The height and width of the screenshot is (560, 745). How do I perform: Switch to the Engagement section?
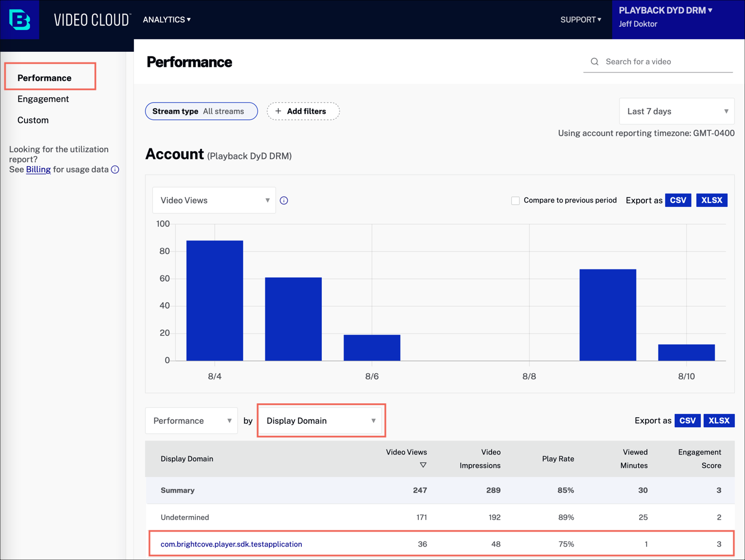click(x=43, y=99)
